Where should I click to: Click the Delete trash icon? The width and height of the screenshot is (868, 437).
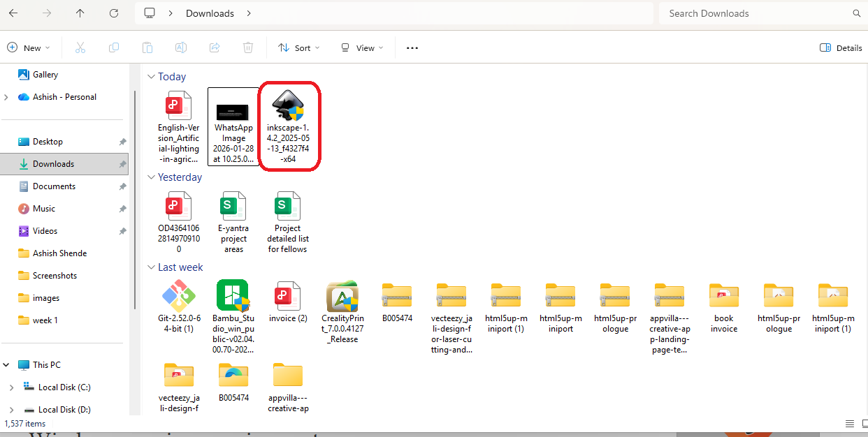point(248,47)
